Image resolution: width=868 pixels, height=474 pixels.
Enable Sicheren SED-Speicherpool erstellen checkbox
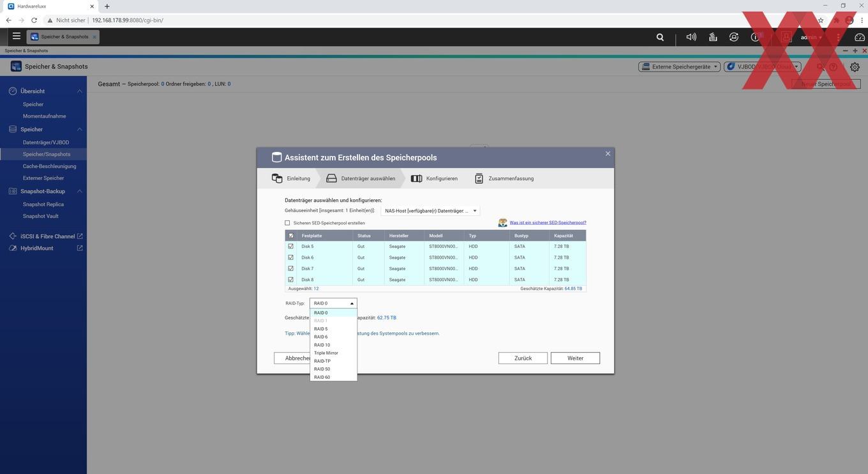pyautogui.click(x=287, y=223)
